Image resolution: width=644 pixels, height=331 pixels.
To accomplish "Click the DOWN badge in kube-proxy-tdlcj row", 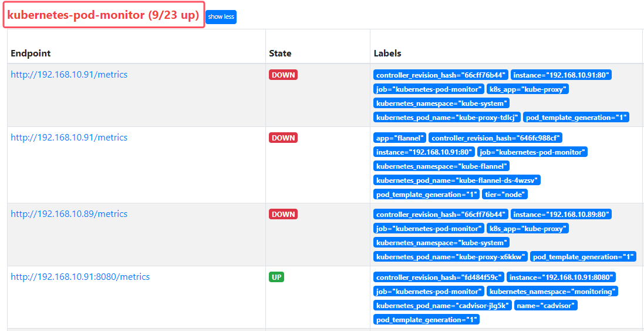I will click(283, 75).
